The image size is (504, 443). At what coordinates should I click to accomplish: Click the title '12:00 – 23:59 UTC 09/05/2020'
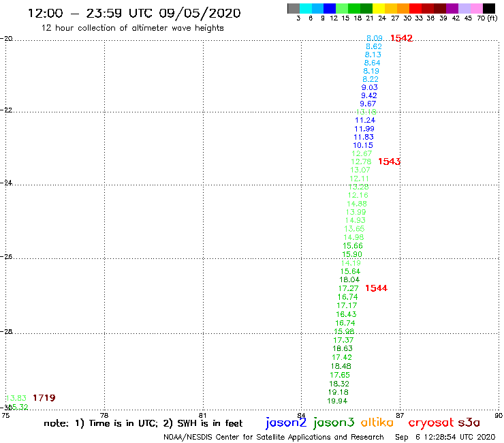134,14
